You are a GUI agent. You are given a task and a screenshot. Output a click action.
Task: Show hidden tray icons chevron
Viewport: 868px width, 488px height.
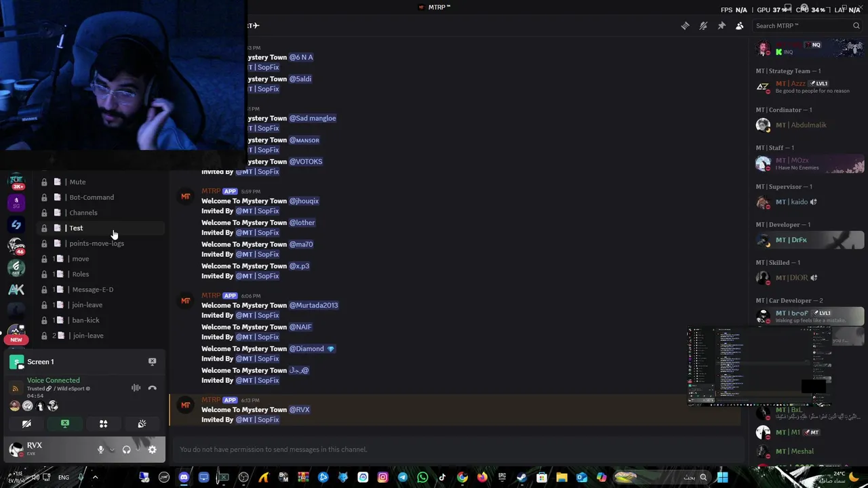[x=95, y=477]
